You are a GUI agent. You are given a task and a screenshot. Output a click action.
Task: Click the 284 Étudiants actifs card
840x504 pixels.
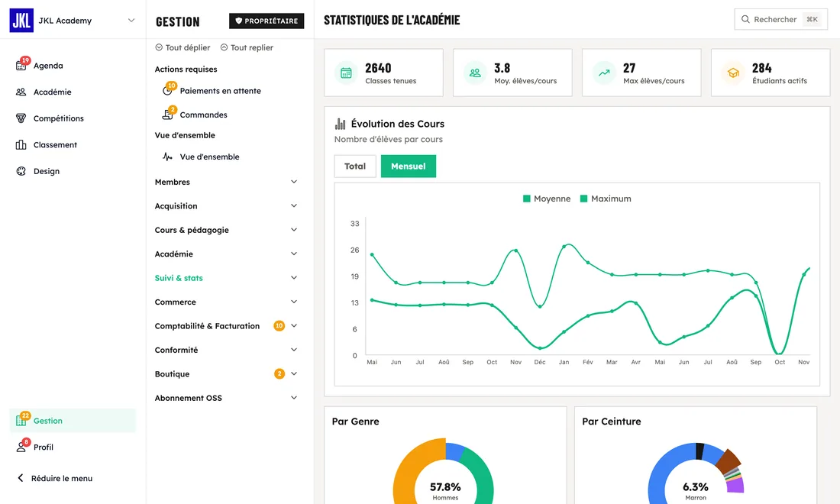point(771,73)
